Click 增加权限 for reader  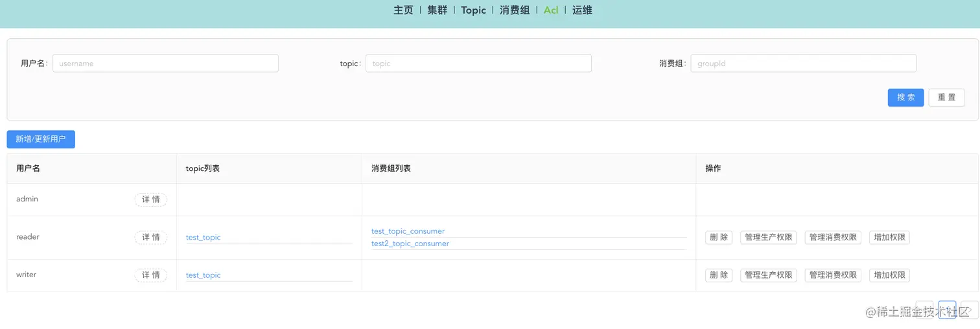pos(890,238)
